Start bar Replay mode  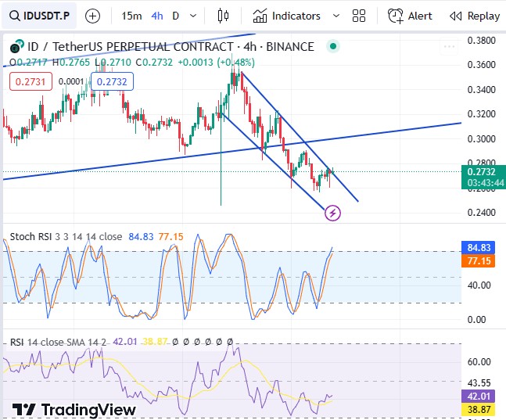pos(474,16)
